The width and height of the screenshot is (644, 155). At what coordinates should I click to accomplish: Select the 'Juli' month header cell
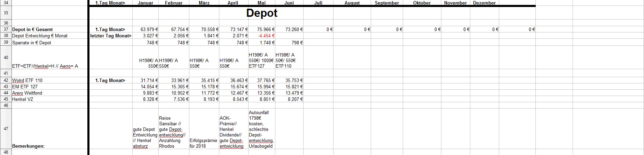coord(318,3)
